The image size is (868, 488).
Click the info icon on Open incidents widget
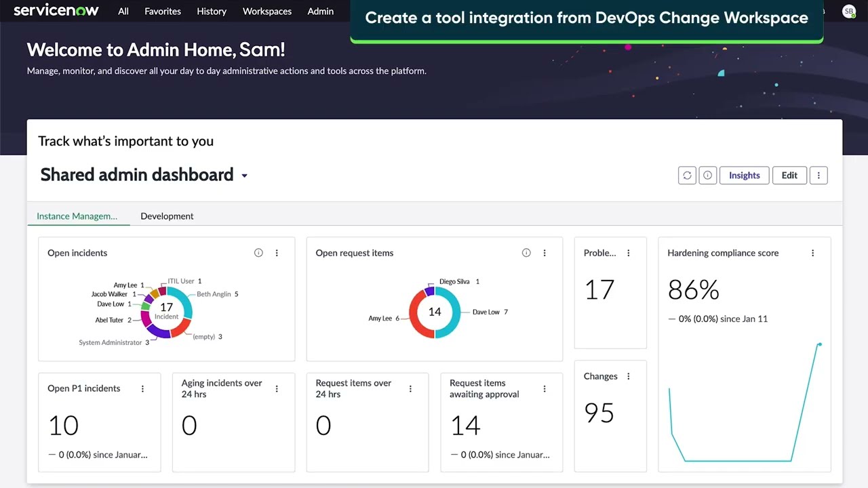258,252
